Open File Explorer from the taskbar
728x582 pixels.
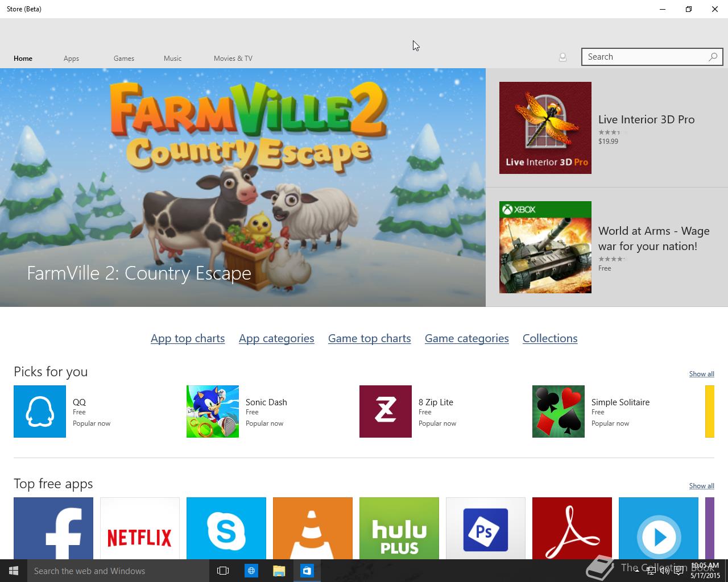279,571
